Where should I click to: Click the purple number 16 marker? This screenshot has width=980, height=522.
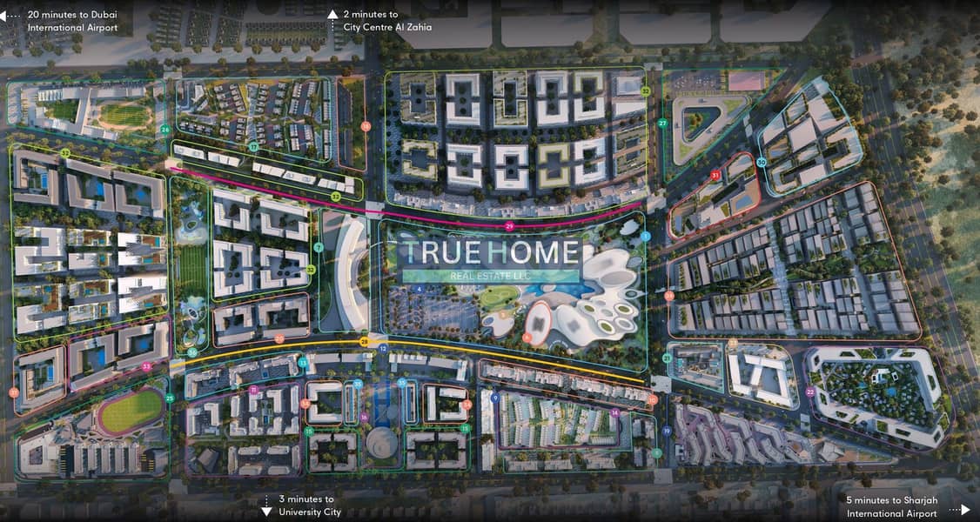point(365,417)
